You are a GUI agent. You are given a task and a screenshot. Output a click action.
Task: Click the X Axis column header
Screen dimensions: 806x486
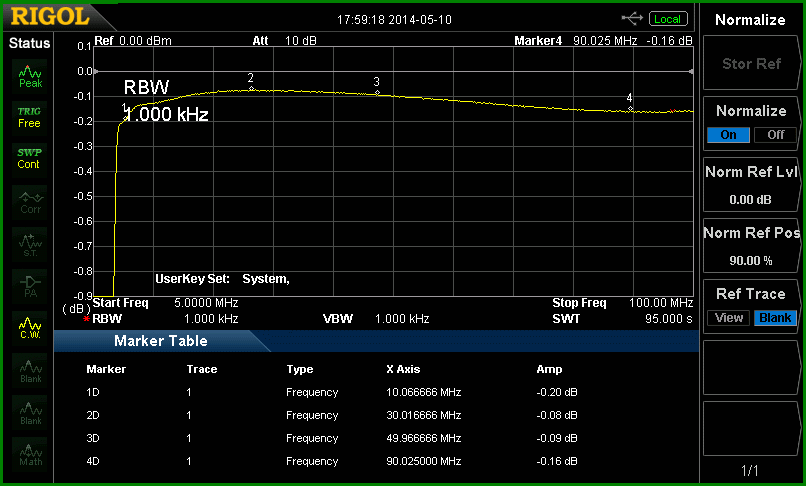pos(403,369)
